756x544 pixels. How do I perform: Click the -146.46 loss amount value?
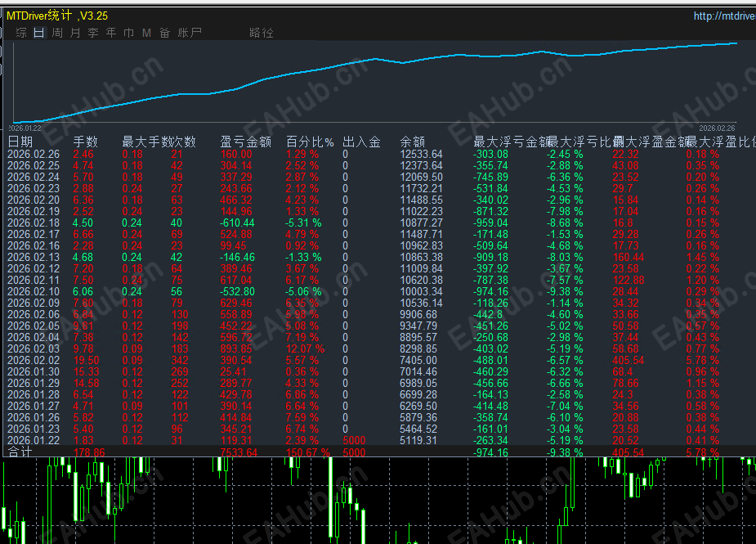(x=237, y=258)
